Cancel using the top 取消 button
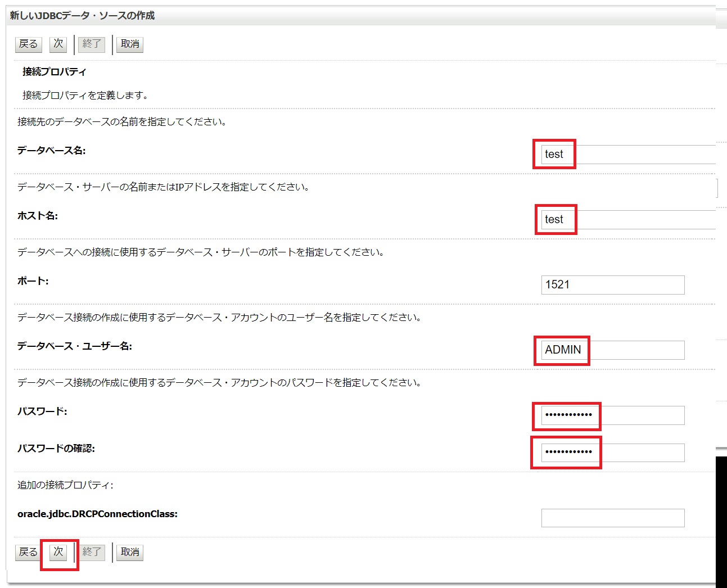This screenshot has height=588, width=727. 130,44
